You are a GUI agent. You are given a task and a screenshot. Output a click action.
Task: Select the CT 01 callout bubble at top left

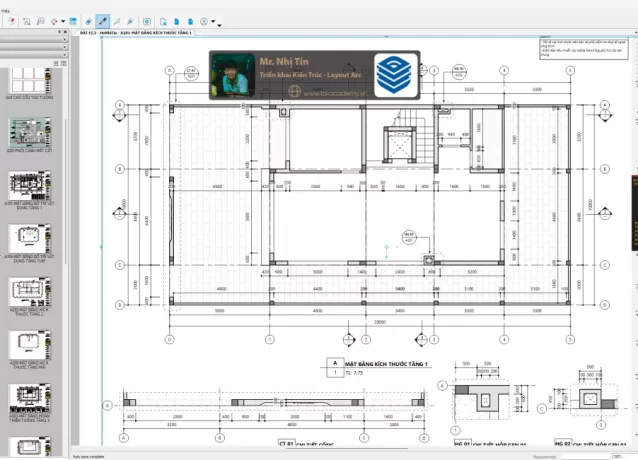(191, 74)
